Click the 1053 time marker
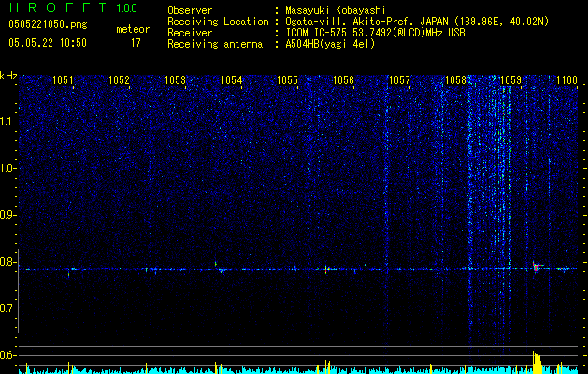588x374 pixels. [175, 80]
